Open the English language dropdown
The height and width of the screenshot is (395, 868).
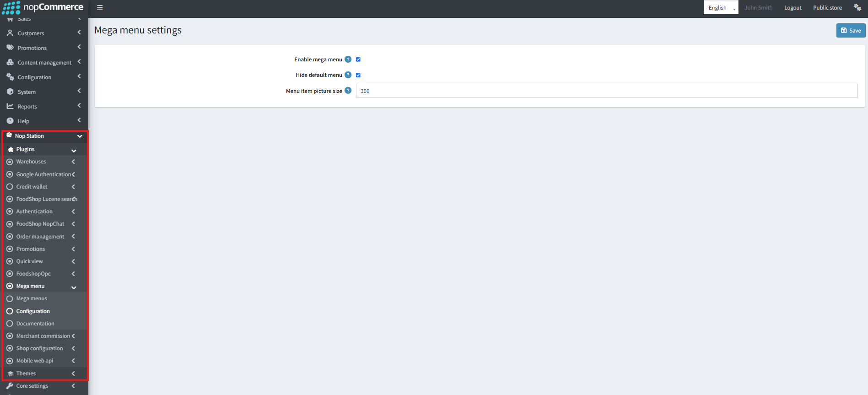click(x=721, y=7)
